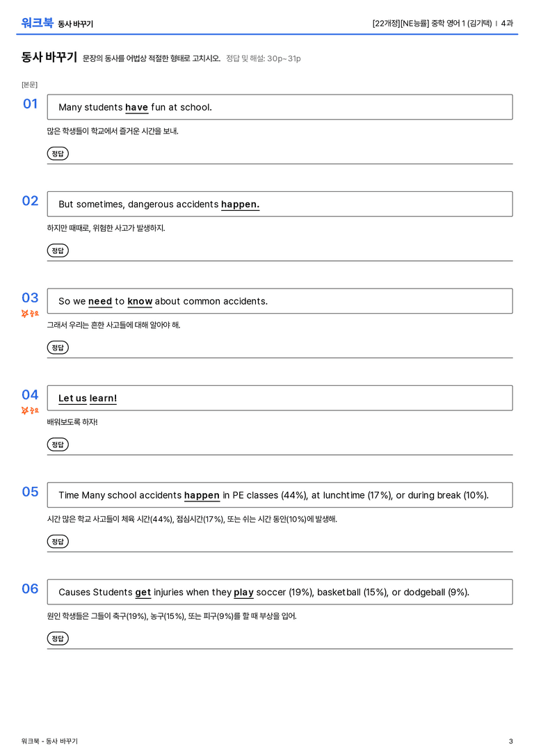Click the underlined word 'know' in sentence 03
The height and width of the screenshot is (756, 534).
140,301
